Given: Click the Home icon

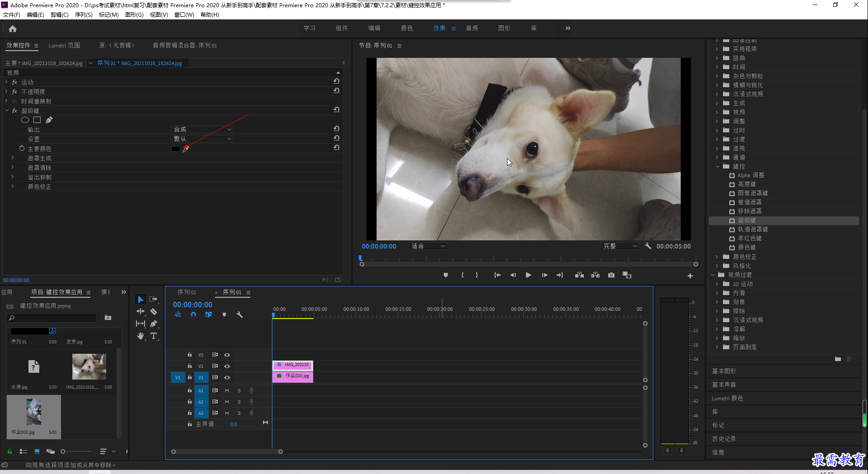Looking at the screenshot, I should [13, 28].
